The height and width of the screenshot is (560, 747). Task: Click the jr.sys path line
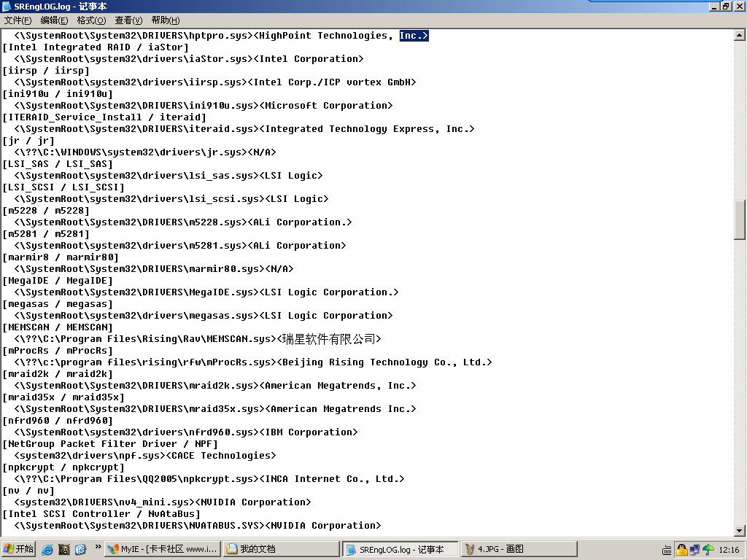click(145, 152)
